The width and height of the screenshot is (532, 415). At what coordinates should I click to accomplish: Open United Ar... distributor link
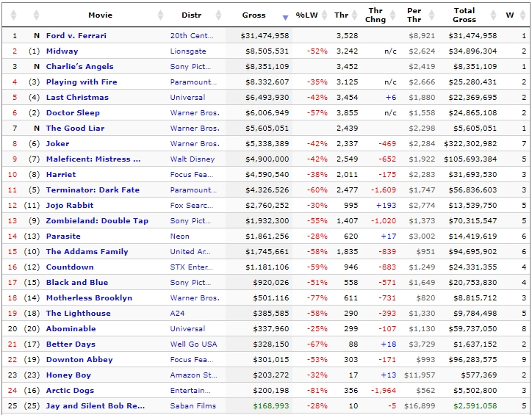click(x=190, y=252)
